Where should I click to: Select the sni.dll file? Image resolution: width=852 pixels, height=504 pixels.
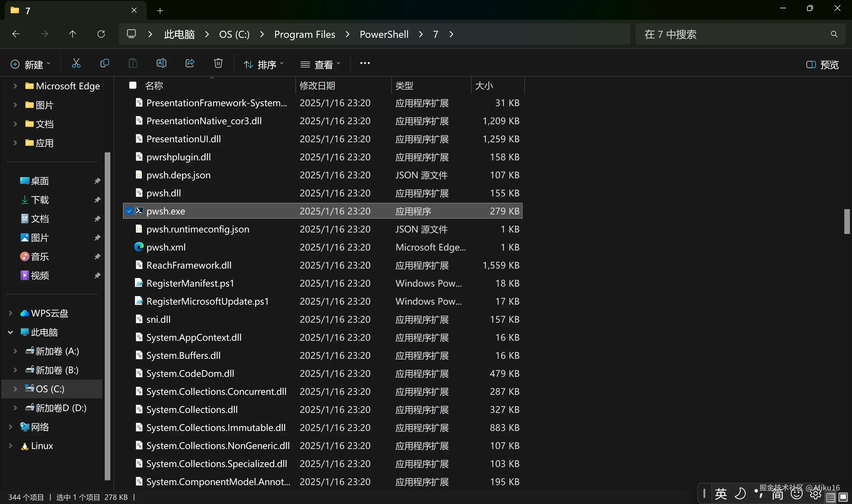[x=322, y=319]
